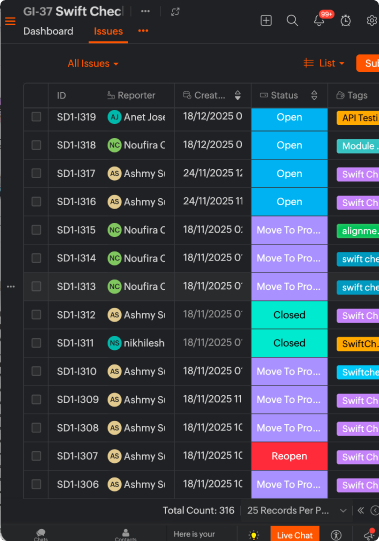
Task: Select the checkbox for SD1-I317
Action: (x=36, y=173)
